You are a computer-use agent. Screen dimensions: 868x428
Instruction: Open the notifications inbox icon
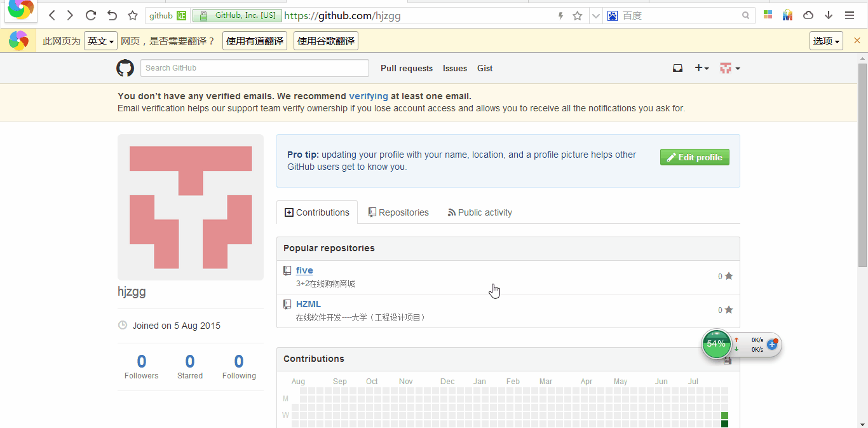(x=677, y=68)
